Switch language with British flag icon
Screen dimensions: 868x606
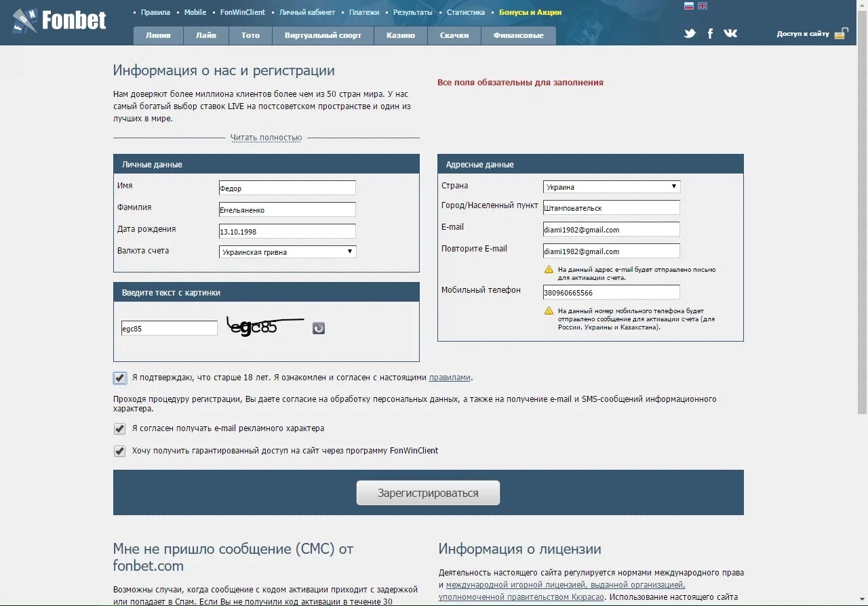point(703,5)
